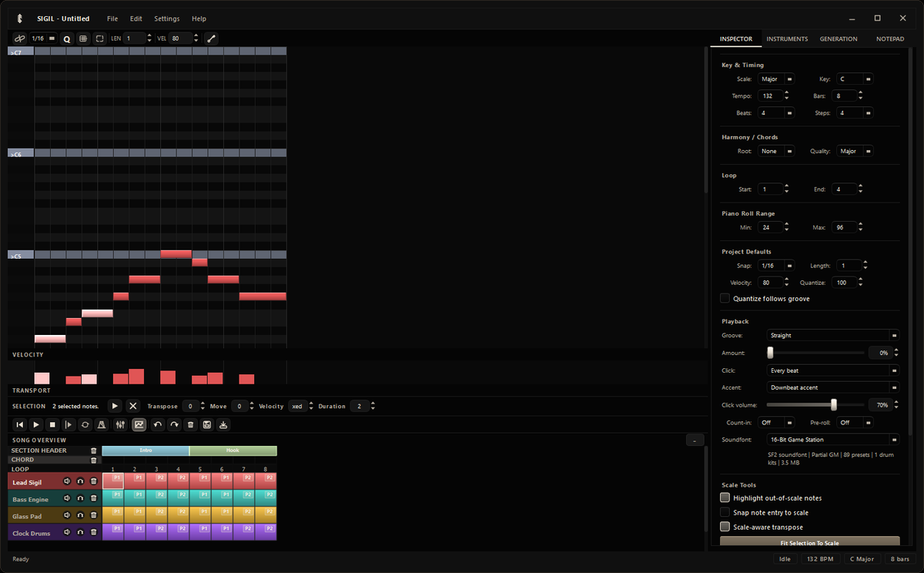
Task: Click the link/chain tool in top toolbar
Action: click(x=20, y=38)
